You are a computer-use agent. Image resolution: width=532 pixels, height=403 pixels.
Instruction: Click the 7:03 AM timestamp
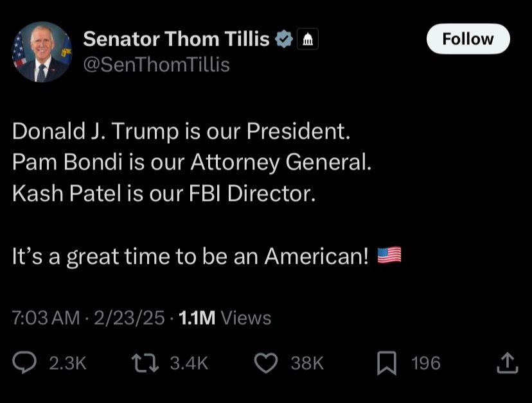(46, 318)
